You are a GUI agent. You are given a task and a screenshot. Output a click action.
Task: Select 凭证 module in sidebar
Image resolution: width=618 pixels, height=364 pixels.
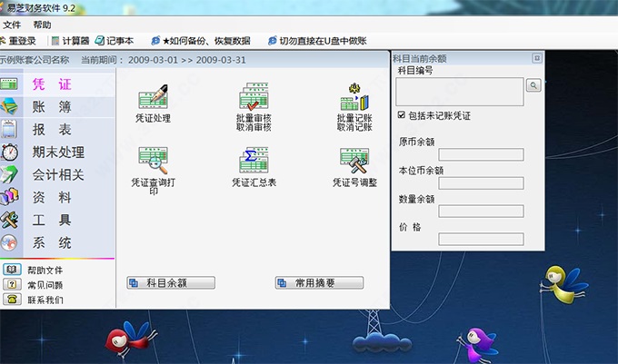click(52, 84)
